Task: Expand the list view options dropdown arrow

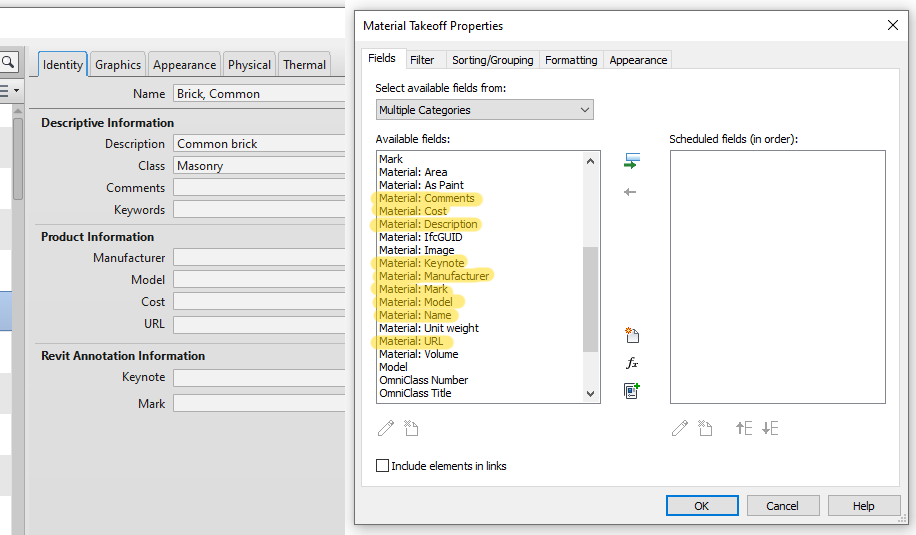Action: [16, 91]
